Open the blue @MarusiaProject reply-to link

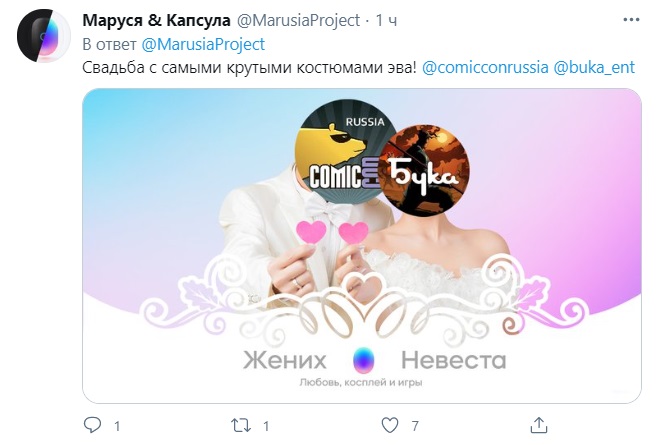(203, 44)
